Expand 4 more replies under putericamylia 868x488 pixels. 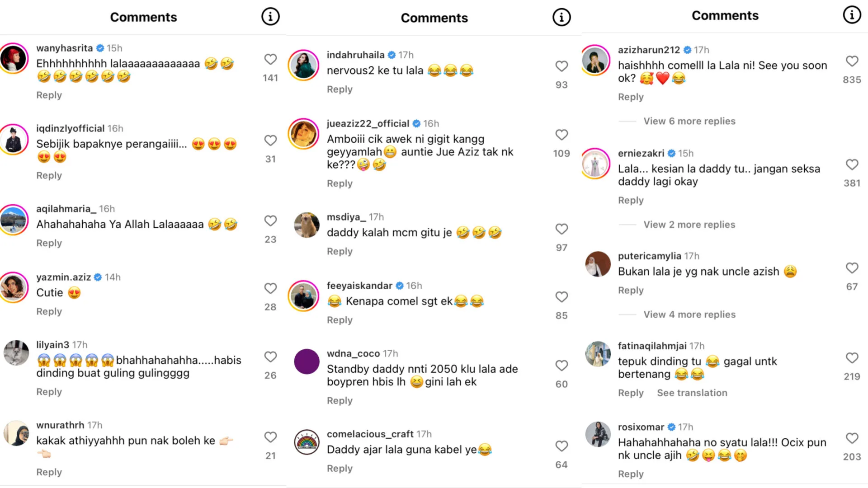coord(689,314)
